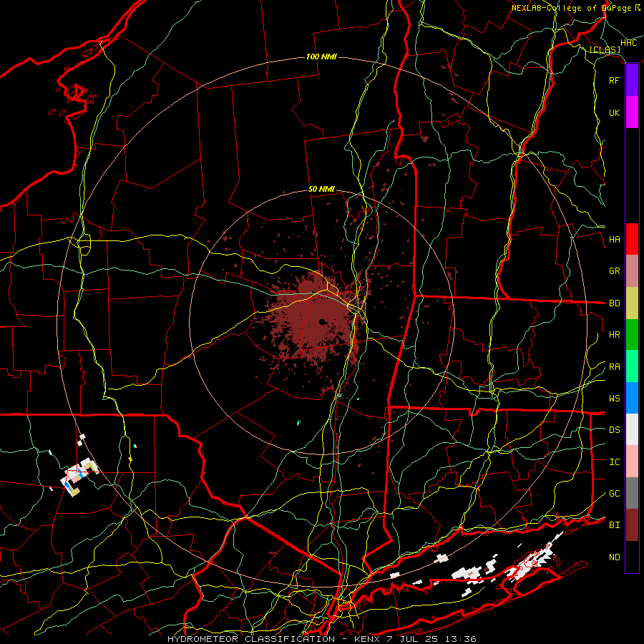Click the multicolored echo cluster in southwest

pos(80,477)
